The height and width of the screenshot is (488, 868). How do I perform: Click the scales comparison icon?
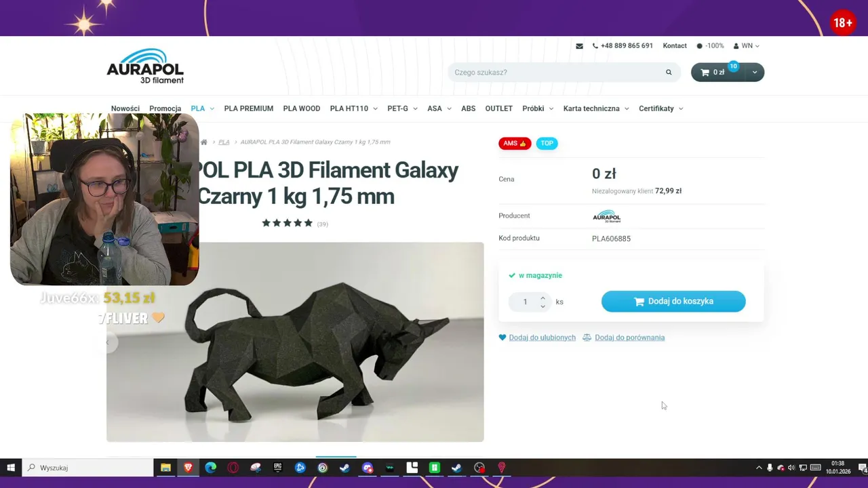click(x=587, y=338)
